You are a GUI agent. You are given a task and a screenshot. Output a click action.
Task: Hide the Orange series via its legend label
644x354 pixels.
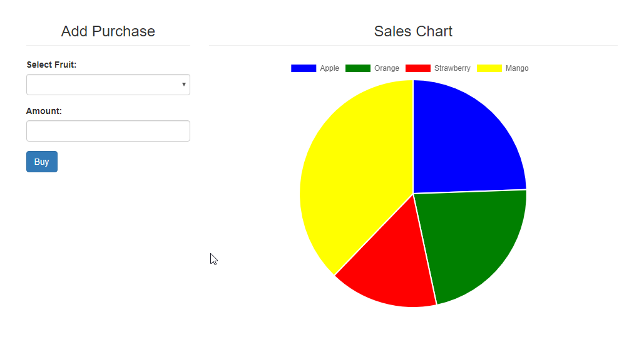(387, 68)
